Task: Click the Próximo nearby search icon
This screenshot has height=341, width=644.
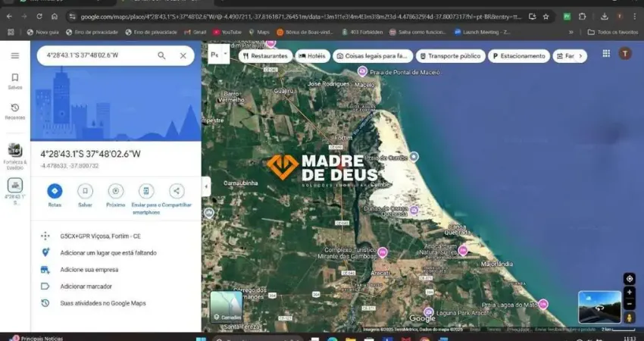Action: click(116, 191)
